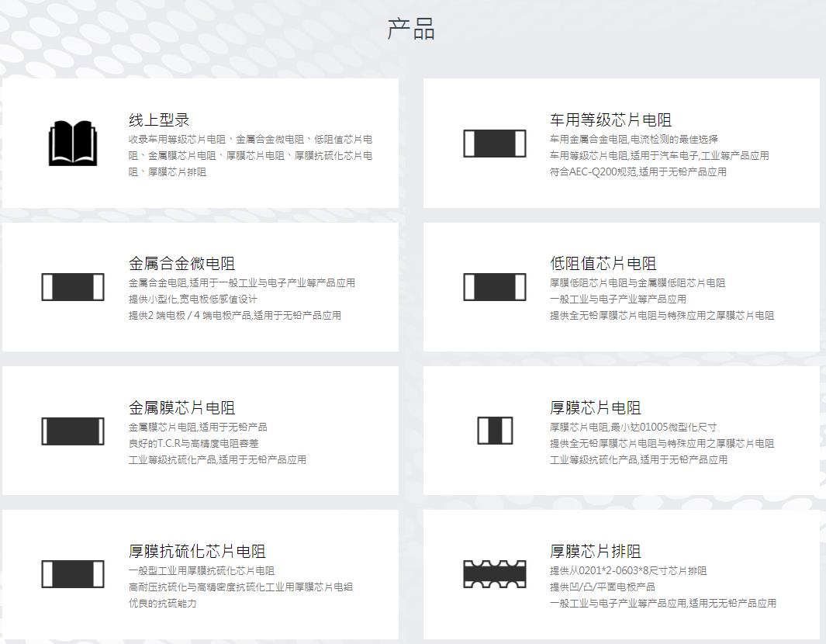Click the text about 01005微型化尺寸
The image size is (826, 644).
(x=633, y=428)
